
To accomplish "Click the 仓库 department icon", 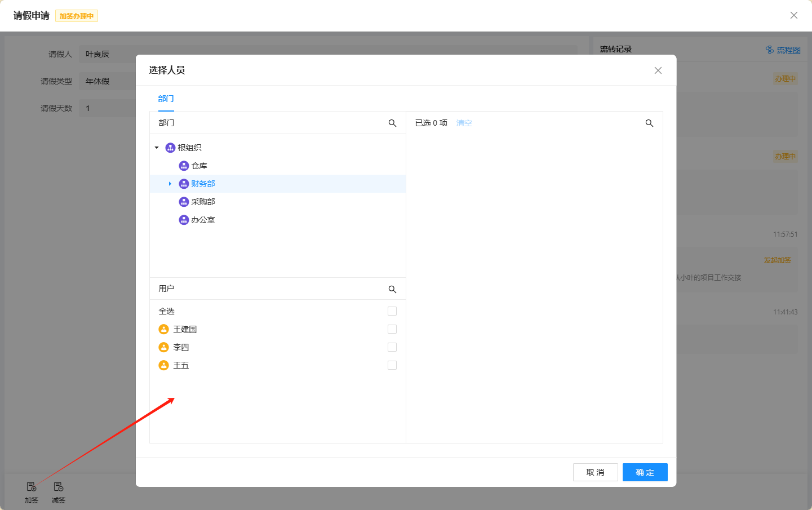I will click(x=184, y=166).
